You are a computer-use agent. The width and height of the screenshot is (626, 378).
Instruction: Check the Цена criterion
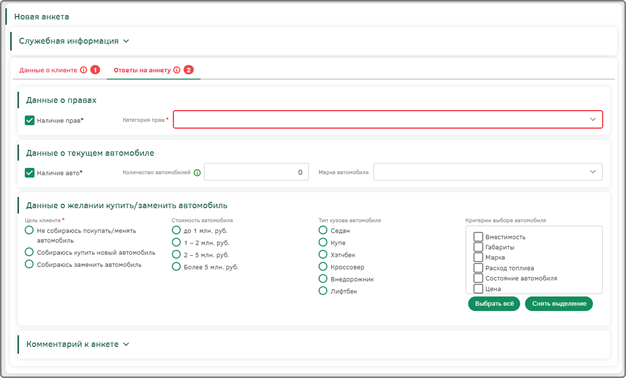click(x=478, y=289)
